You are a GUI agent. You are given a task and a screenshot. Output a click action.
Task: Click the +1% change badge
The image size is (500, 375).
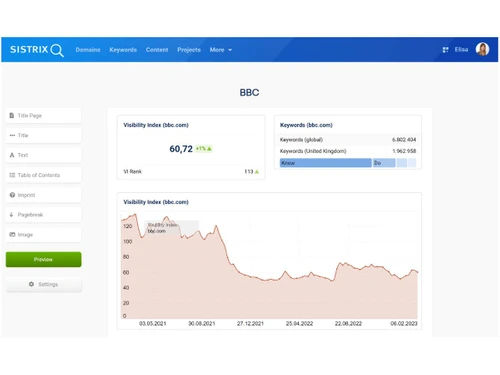point(204,149)
